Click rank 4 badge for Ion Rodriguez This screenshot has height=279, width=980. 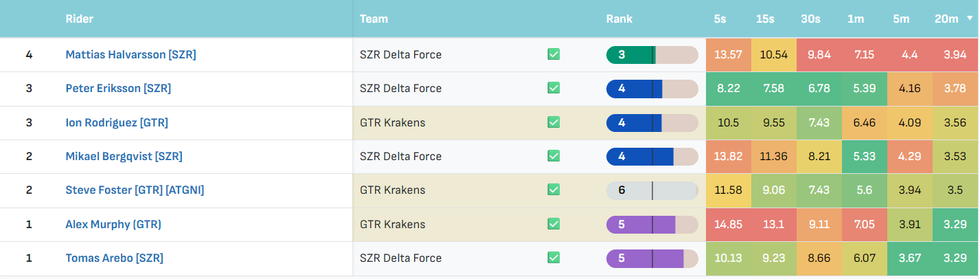click(652, 123)
